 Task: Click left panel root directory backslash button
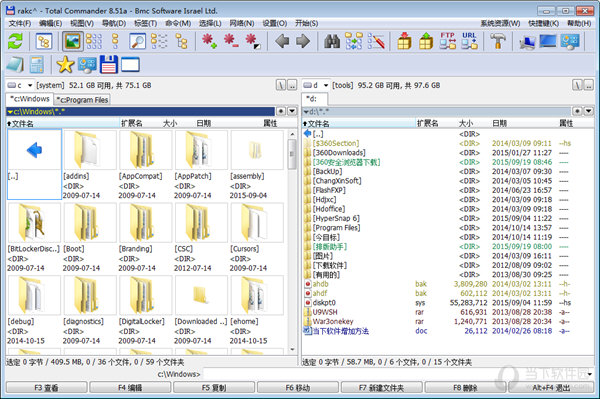pyautogui.click(x=281, y=85)
